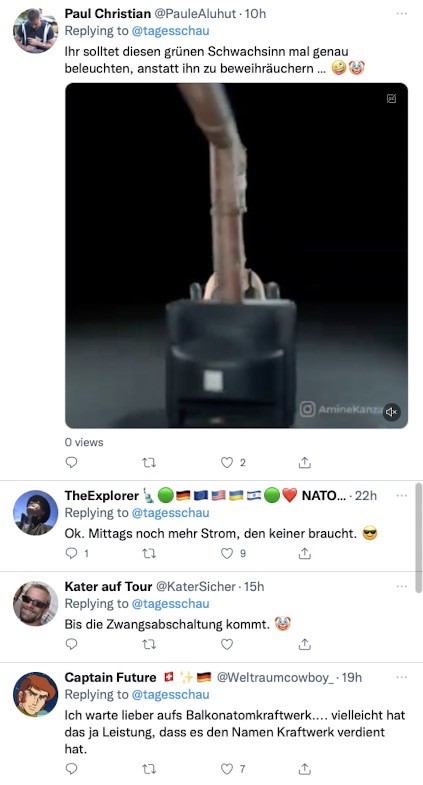Screen dimensions: 423x785
Task: Reply to Paul Christian's tweet
Action: point(72,462)
